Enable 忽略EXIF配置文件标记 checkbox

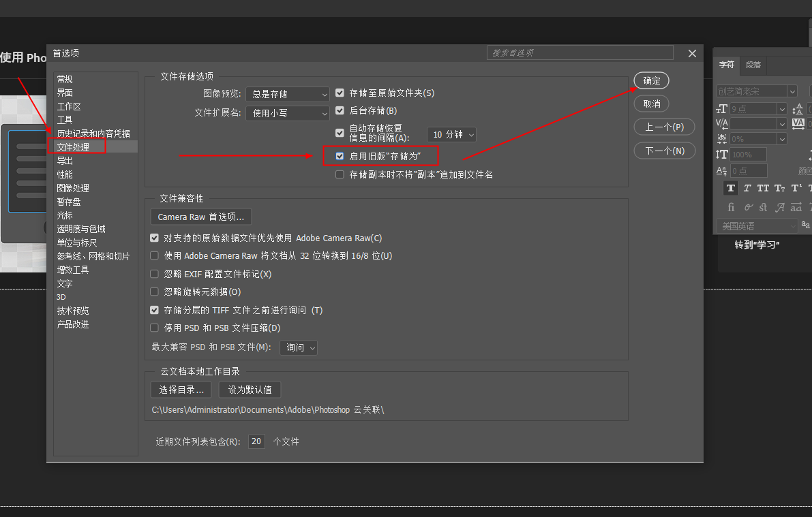point(154,273)
